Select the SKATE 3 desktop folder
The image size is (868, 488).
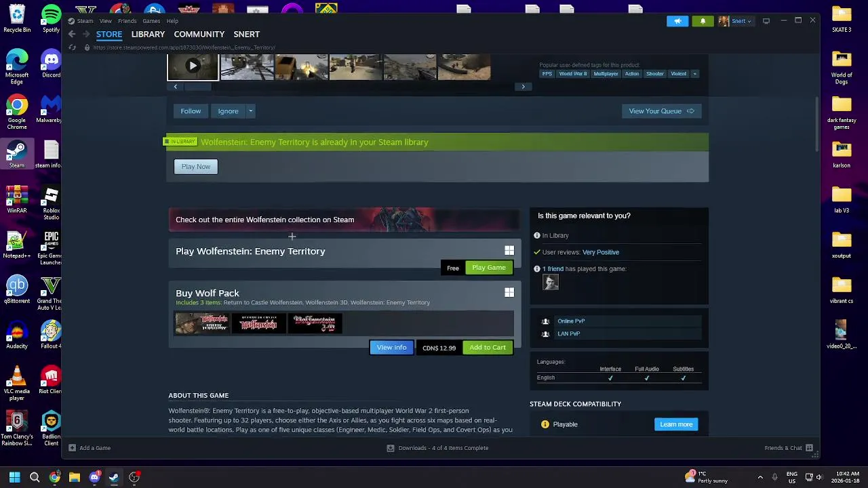[x=842, y=19]
